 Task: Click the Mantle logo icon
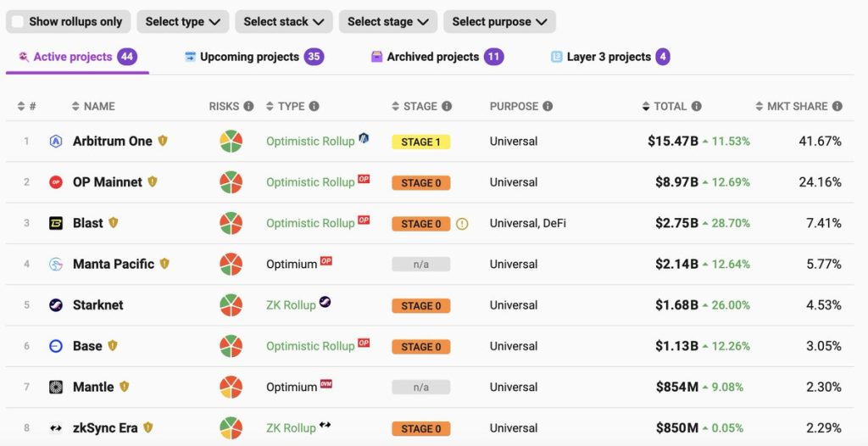pos(56,387)
